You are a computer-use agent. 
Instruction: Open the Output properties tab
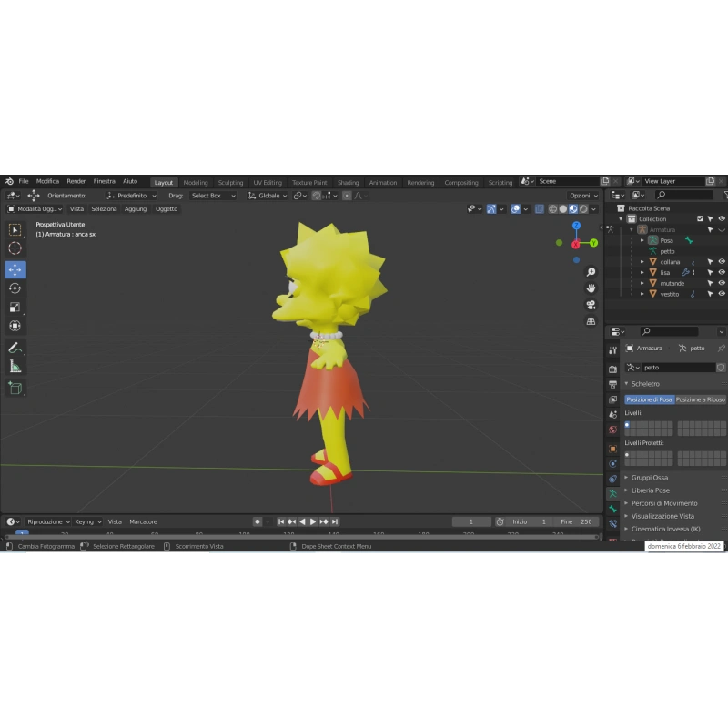click(612, 384)
